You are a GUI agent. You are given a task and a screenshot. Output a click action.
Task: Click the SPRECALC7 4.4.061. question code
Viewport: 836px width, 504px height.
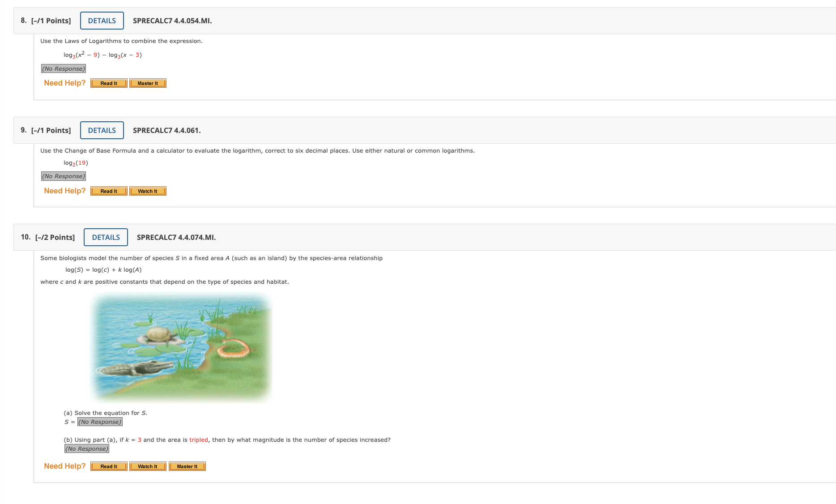167,130
